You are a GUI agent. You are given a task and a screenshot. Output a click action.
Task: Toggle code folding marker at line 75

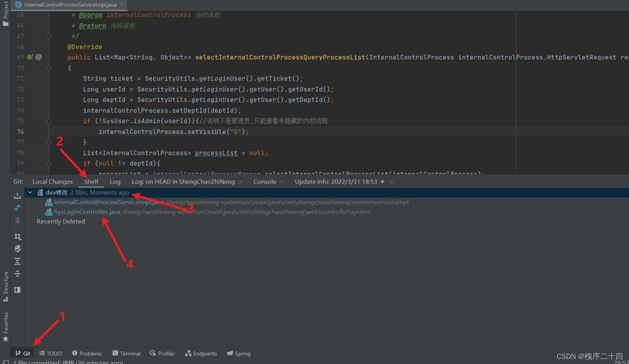[x=49, y=121]
